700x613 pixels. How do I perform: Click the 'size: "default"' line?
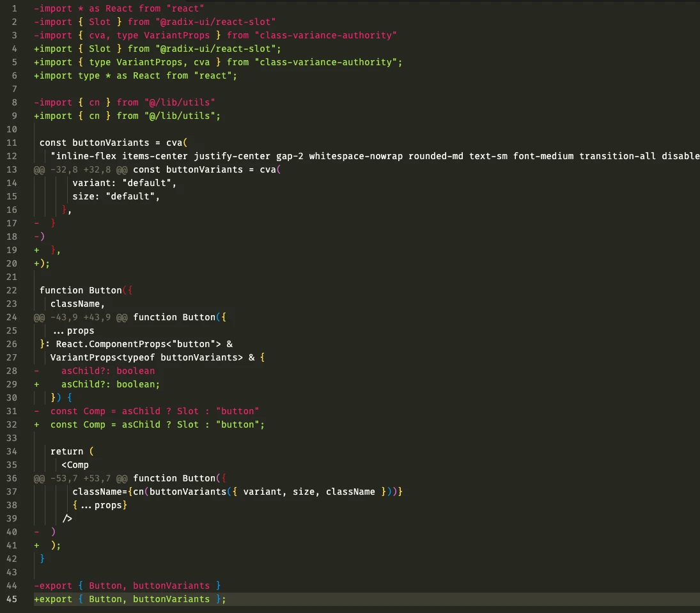(116, 196)
